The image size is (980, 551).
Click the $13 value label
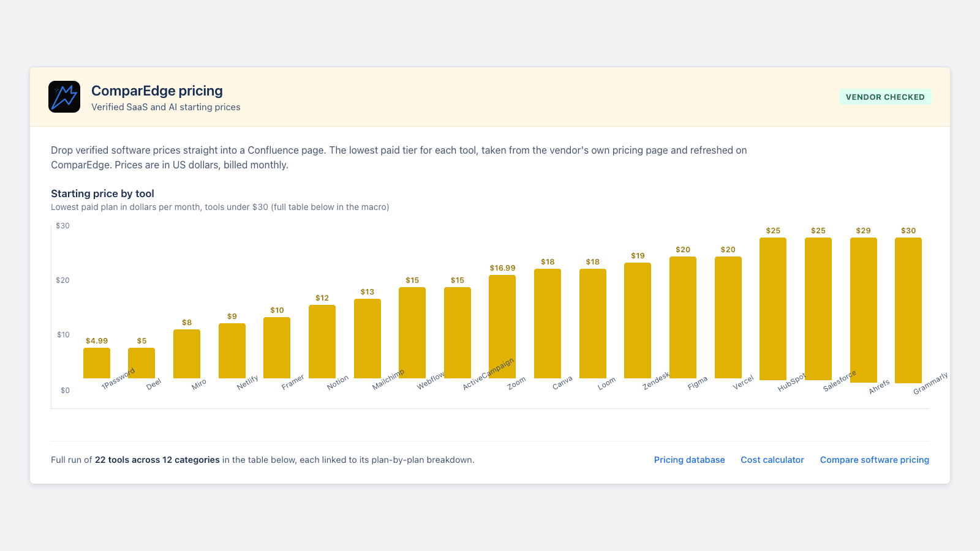point(367,292)
